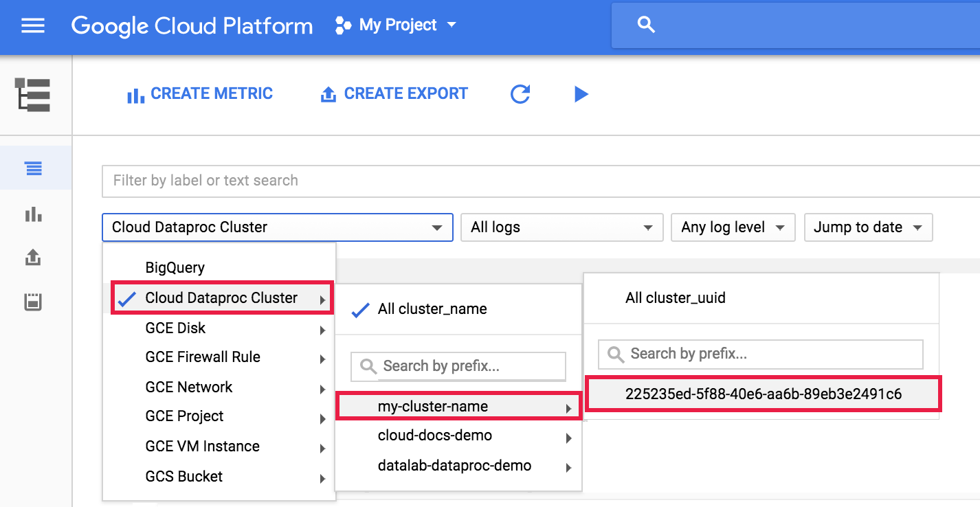Open the My Project selector dropdown
The width and height of the screenshot is (980, 507).
pos(397,25)
